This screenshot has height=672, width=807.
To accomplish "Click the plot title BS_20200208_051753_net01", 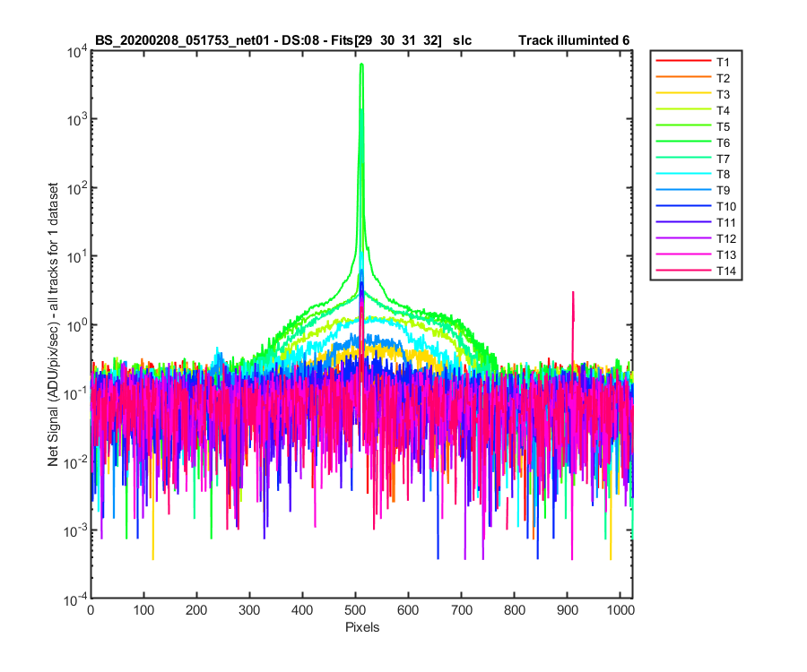I will 182,40.
